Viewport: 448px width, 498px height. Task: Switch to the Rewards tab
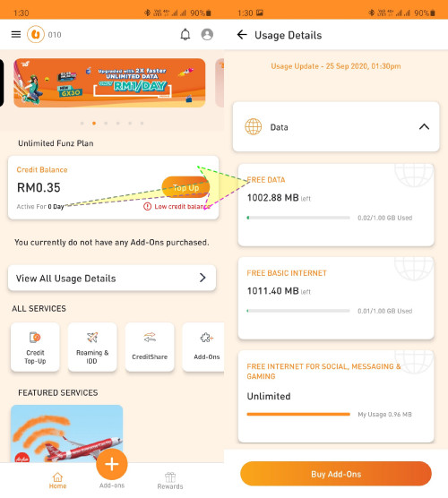[x=170, y=480]
